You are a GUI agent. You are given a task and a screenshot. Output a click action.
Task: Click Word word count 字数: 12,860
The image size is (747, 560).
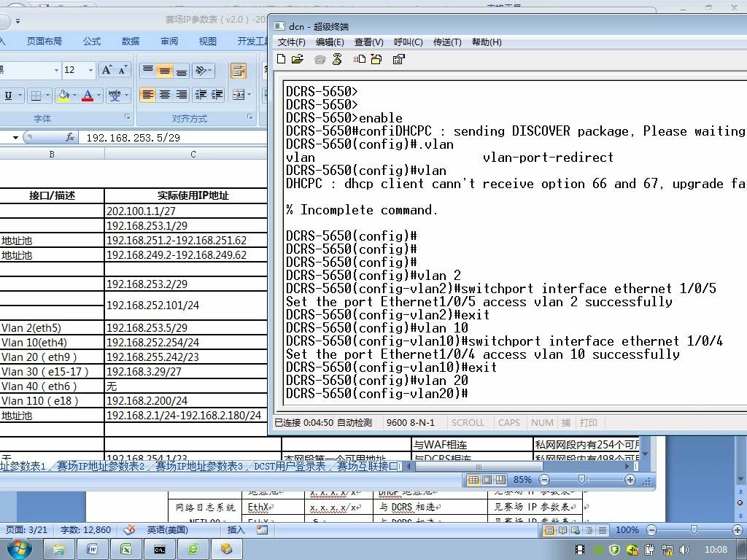(86, 529)
